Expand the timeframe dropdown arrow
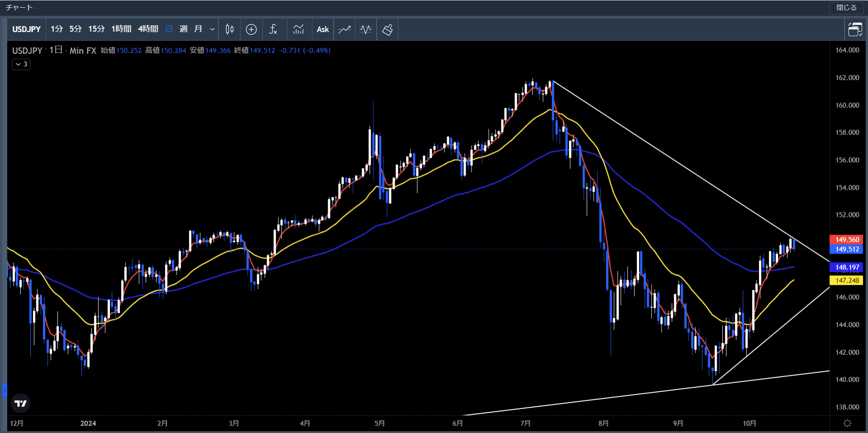This screenshot has width=868, height=433. (x=212, y=29)
